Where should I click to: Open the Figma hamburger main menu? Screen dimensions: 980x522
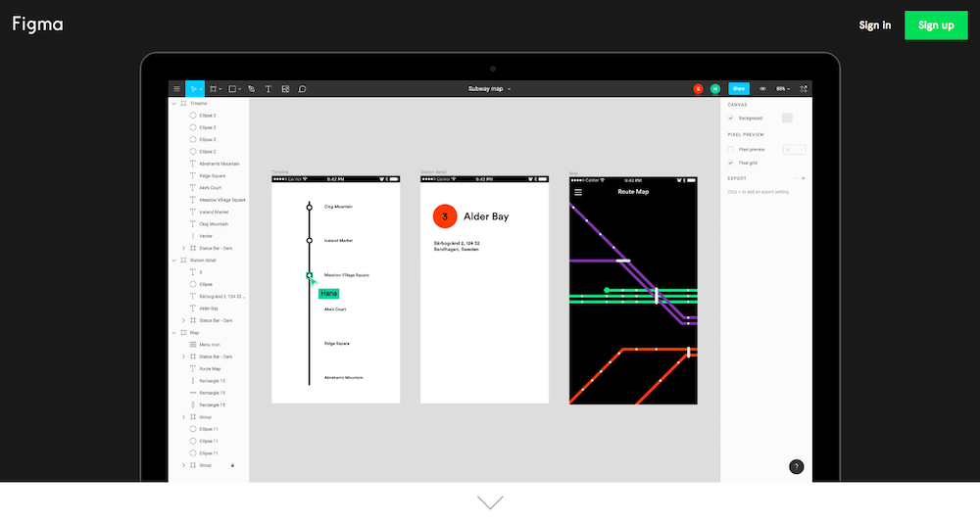click(176, 89)
